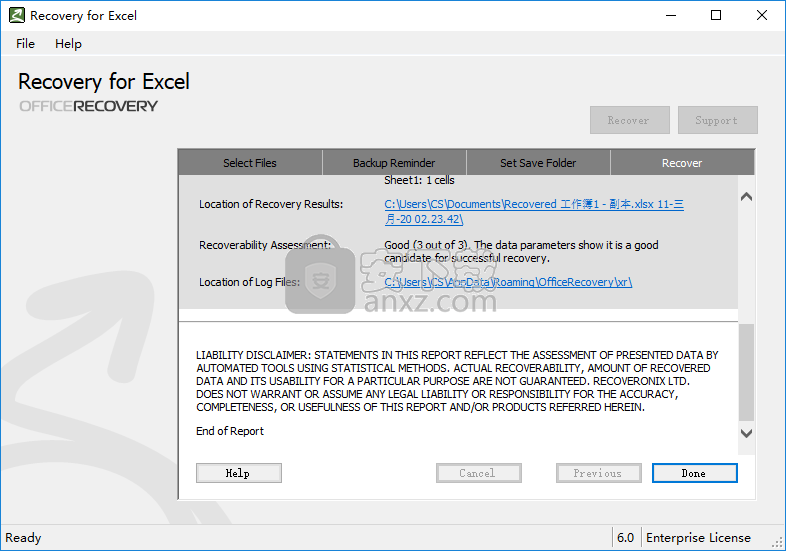Click the 'Location of Recovery Results:' label
Screen dimensions: 786x551
pos(271,204)
